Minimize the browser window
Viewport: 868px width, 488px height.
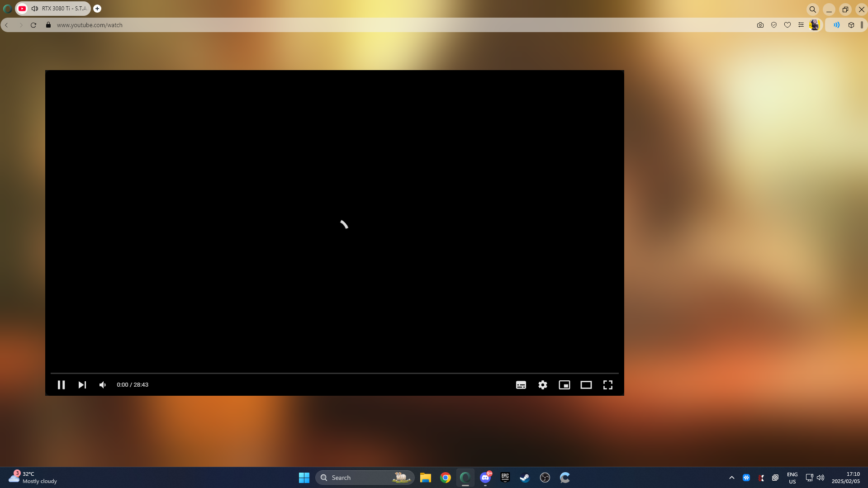click(x=829, y=9)
